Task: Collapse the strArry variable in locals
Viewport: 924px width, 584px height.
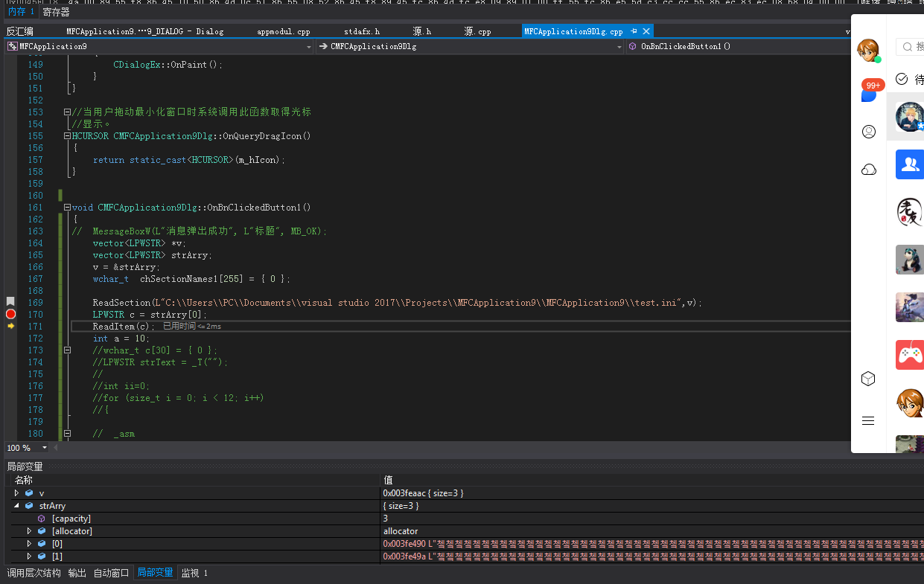Action: click(16, 506)
